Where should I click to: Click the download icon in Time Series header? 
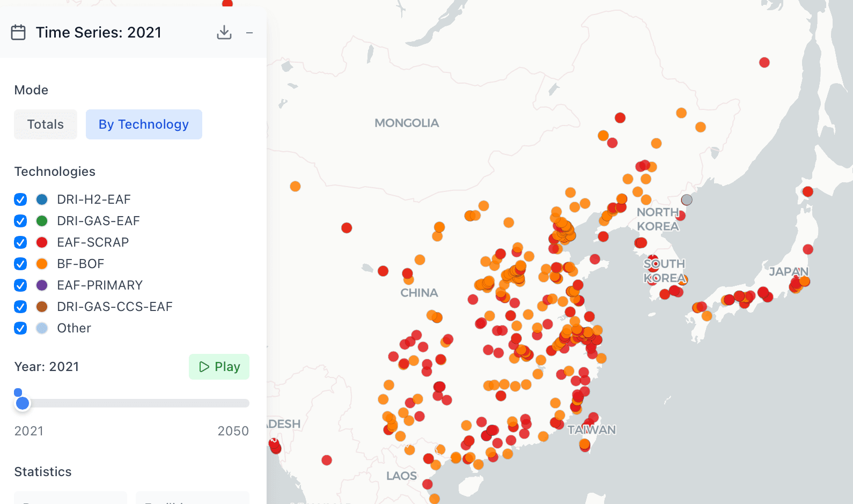coord(224,33)
